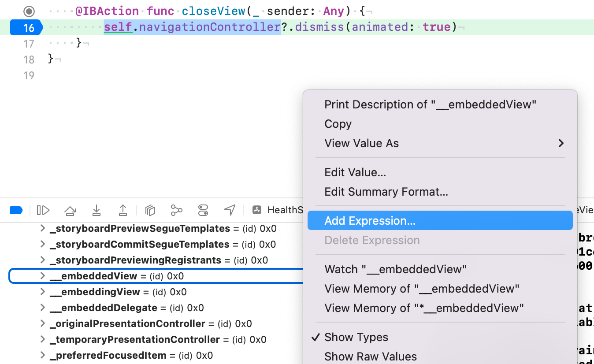Click the Step Over debug icon
Screen dimensions: 594x364
[x=70, y=210]
